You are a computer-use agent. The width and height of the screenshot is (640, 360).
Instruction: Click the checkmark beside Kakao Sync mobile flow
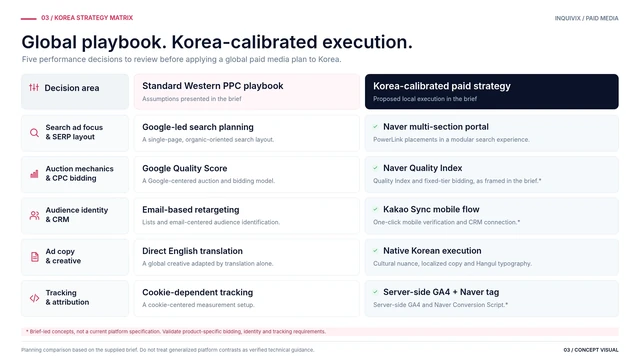pyautogui.click(x=376, y=209)
